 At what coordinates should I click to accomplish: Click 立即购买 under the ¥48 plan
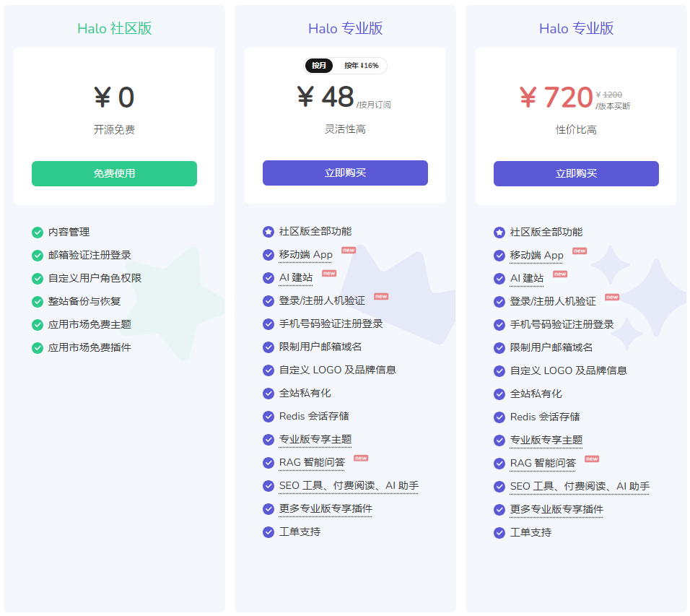[x=345, y=173]
